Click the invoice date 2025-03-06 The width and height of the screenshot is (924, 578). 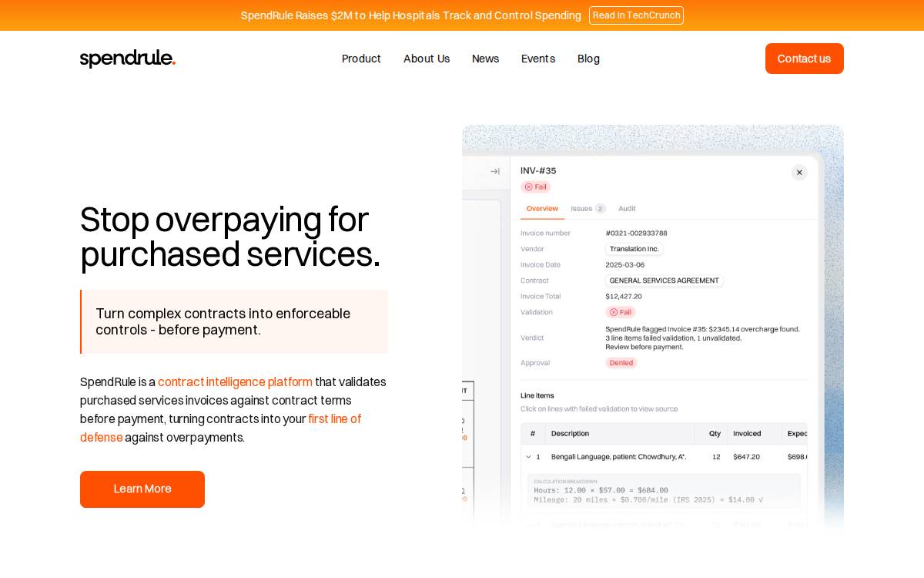tap(625, 264)
